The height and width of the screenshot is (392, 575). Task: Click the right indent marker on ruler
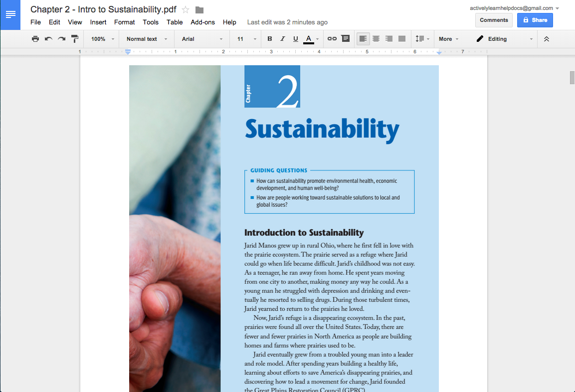pyautogui.click(x=439, y=53)
